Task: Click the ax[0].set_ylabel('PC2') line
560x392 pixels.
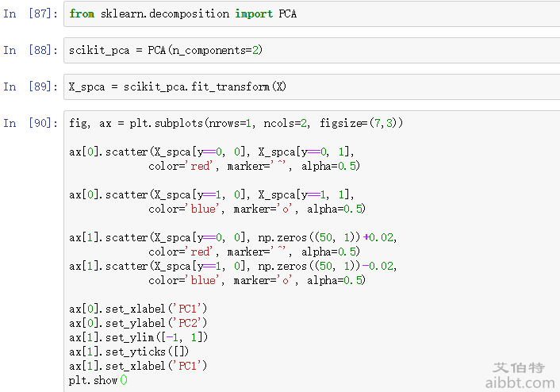Action: [138, 323]
